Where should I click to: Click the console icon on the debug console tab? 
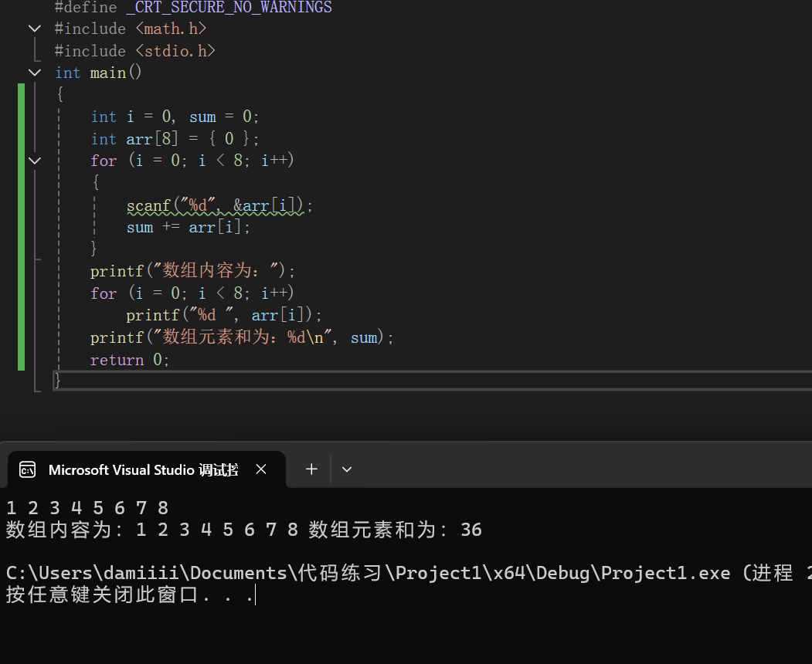(x=27, y=469)
